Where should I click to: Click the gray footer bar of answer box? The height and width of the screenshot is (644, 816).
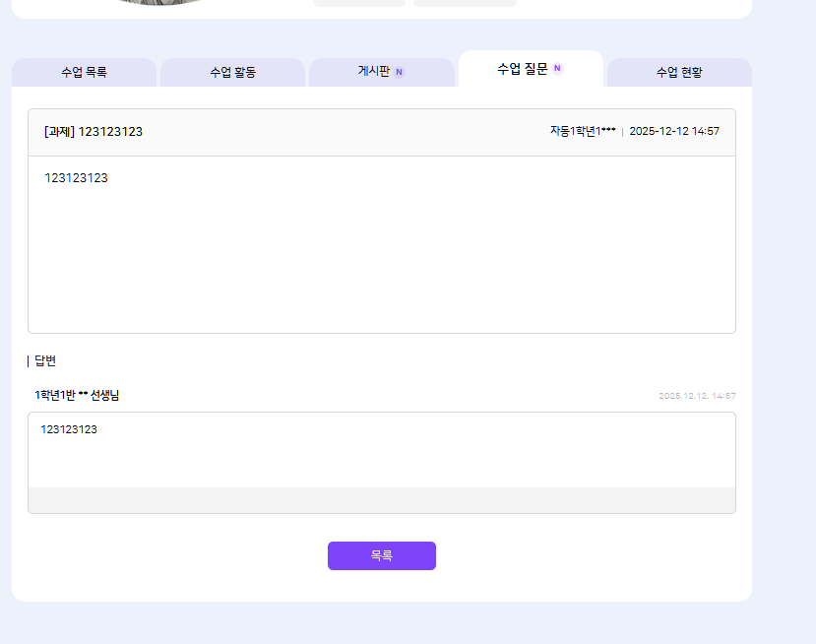[x=381, y=500]
